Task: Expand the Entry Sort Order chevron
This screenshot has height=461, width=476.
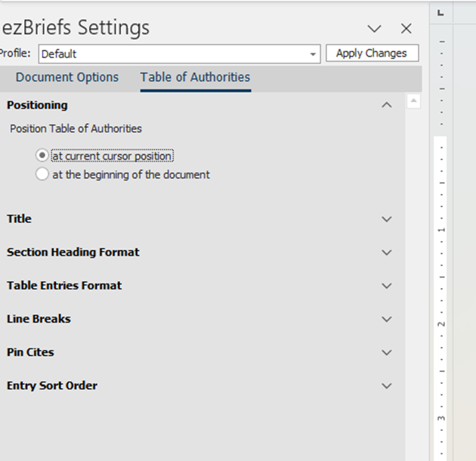Action: coord(386,386)
